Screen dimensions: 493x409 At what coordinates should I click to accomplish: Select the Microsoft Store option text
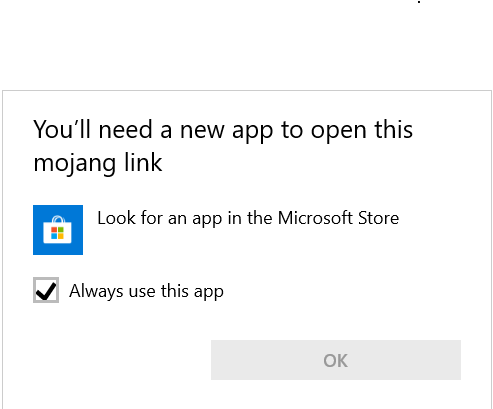[248, 219]
